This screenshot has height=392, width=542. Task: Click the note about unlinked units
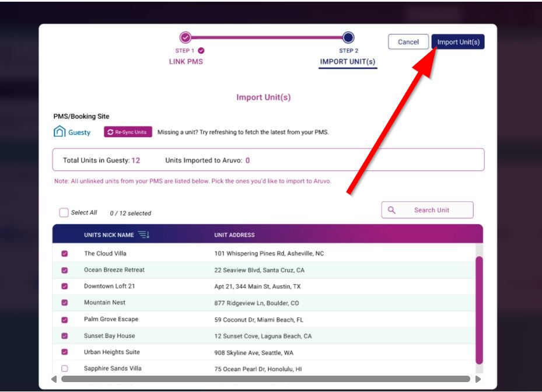193,181
